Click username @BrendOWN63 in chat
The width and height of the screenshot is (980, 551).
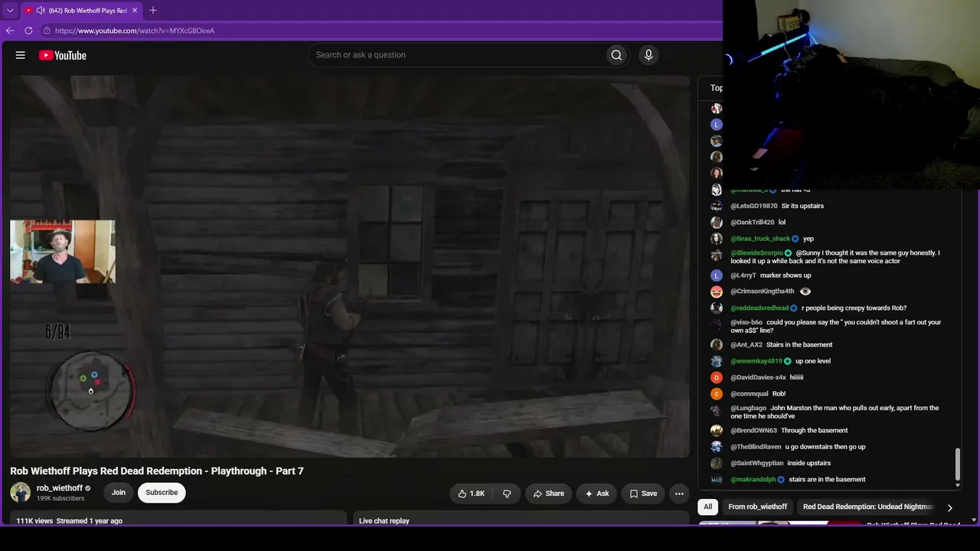tap(754, 431)
